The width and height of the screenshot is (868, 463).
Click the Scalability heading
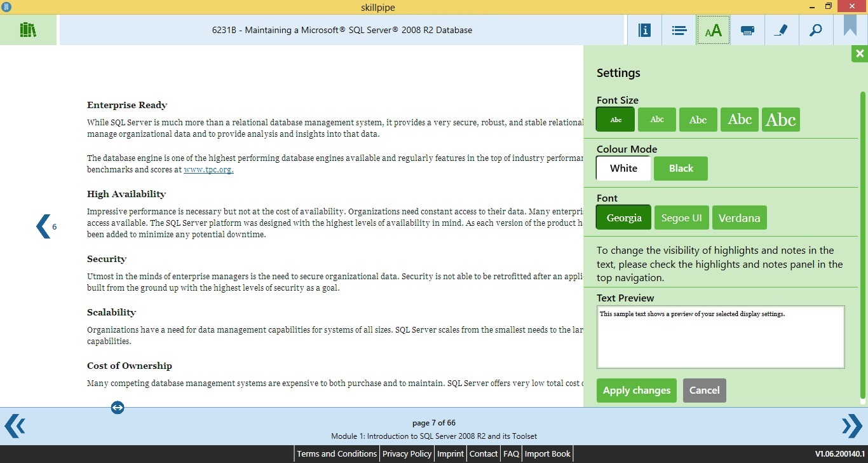pyautogui.click(x=112, y=312)
